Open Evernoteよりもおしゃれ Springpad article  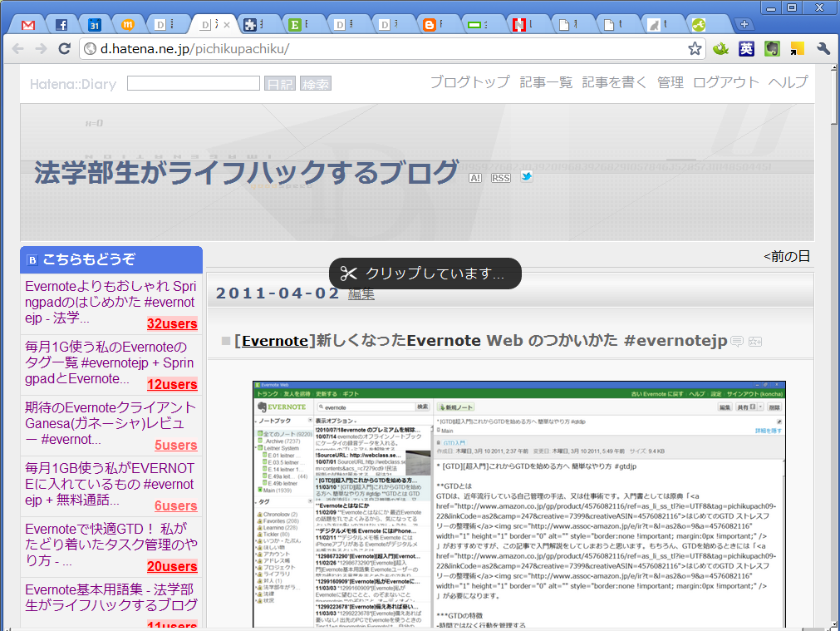(111, 302)
